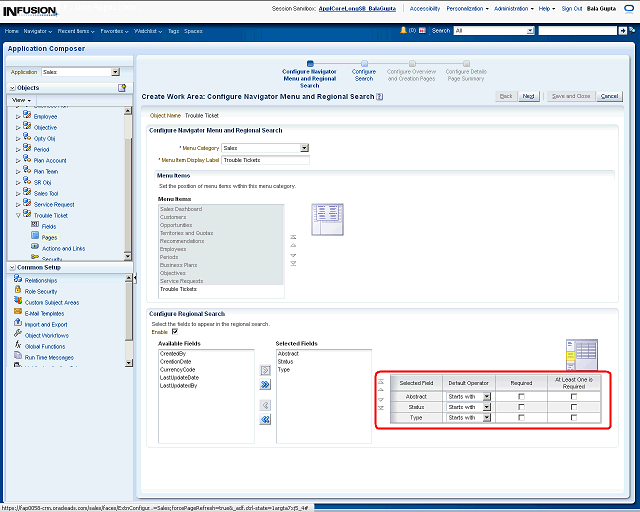Toggle the Enable regional search checkbox
The image size is (640, 512).
175,332
